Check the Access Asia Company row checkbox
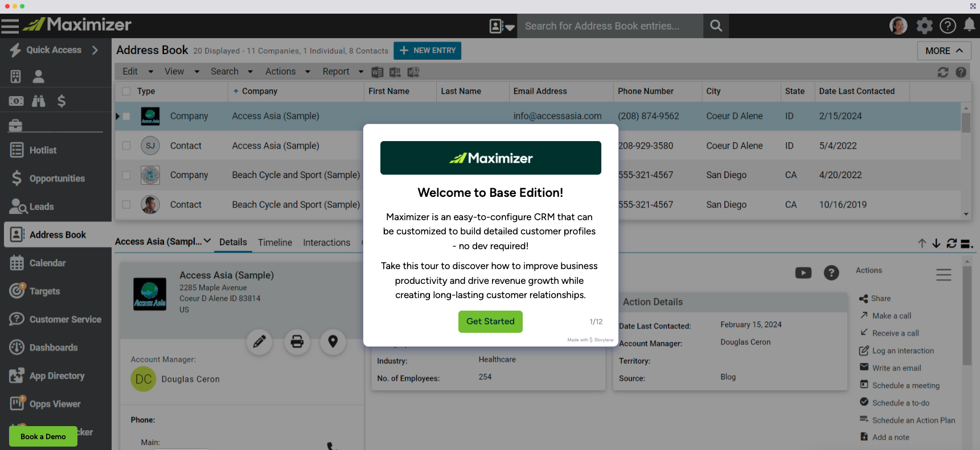This screenshot has height=450, width=980. 126,116
